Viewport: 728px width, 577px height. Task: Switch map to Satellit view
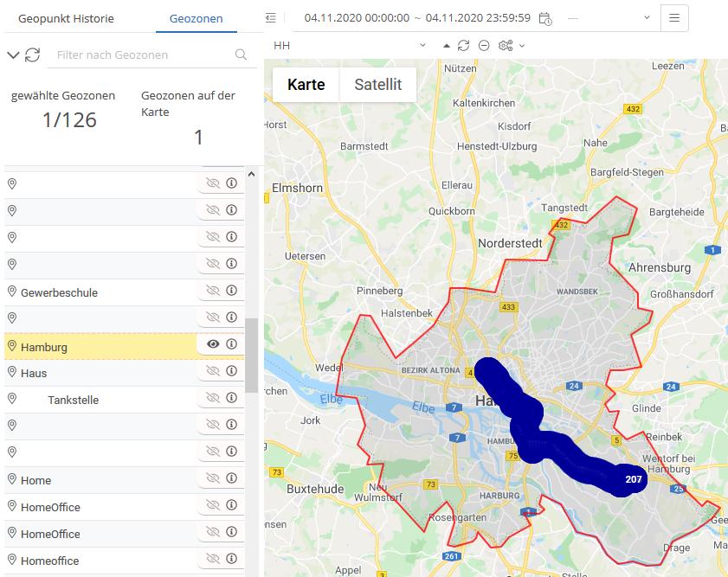tap(378, 85)
